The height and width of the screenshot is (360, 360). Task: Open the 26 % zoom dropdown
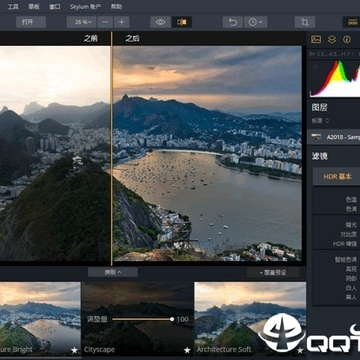coord(82,22)
